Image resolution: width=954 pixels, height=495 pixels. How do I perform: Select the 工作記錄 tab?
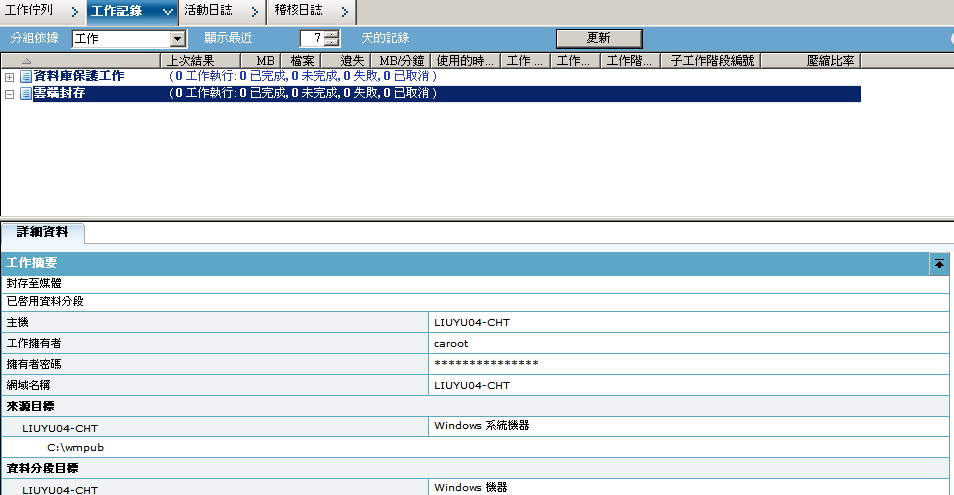(x=132, y=11)
